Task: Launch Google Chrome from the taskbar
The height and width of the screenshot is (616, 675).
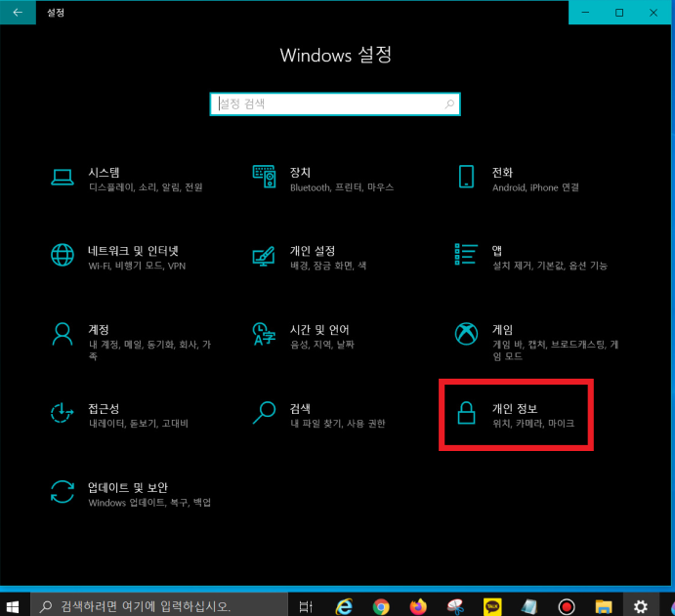Action: click(x=381, y=607)
